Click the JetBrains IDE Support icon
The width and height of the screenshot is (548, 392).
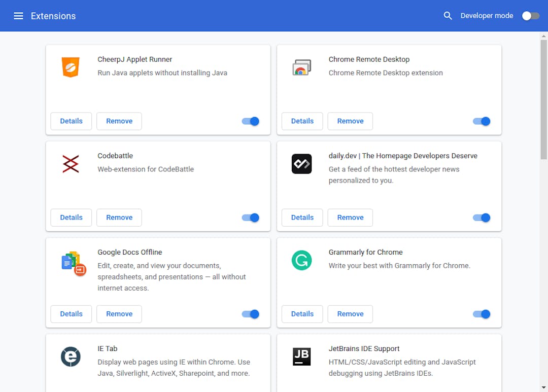(x=301, y=357)
